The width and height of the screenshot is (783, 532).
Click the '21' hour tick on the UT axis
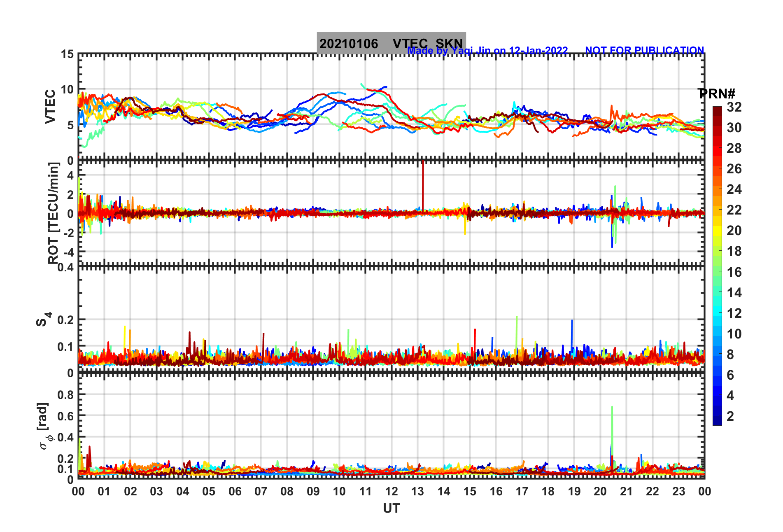[627, 491]
